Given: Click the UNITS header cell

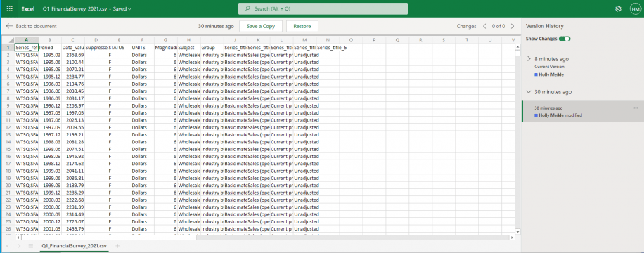Looking at the screenshot, I should click(x=142, y=47).
